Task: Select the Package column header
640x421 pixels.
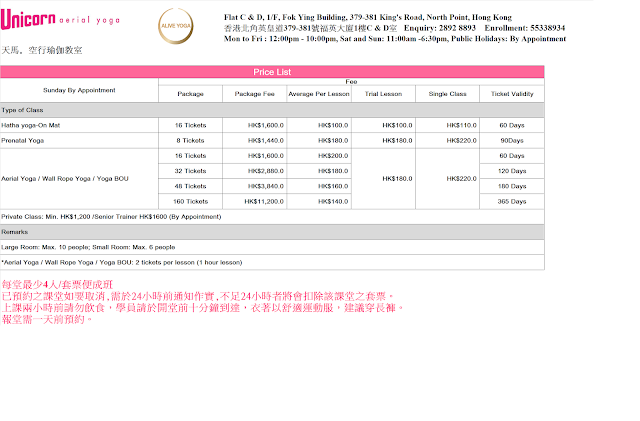Action: (x=190, y=94)
